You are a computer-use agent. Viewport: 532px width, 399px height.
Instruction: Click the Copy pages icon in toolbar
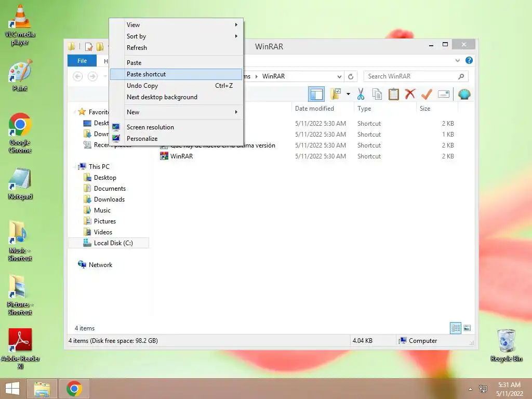(x=377, y=95)
